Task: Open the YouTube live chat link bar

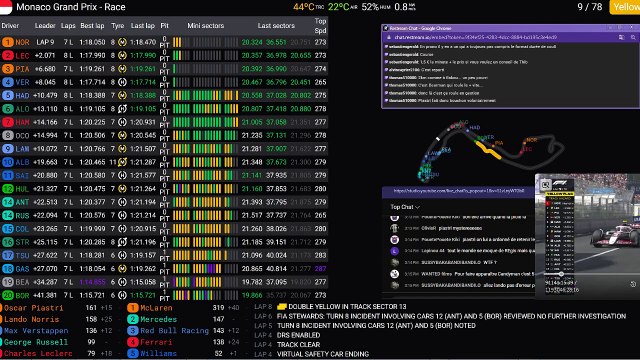Action: click(x=458, y=191)
